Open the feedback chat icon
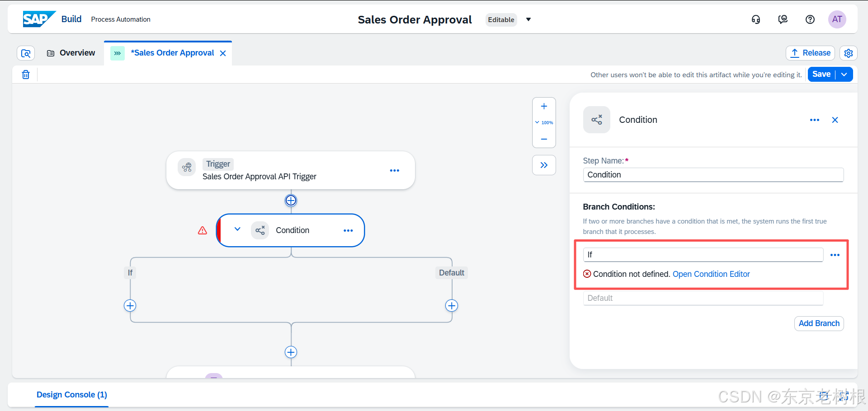The width and height of the screenshot is (868, 411). (783, 19)
